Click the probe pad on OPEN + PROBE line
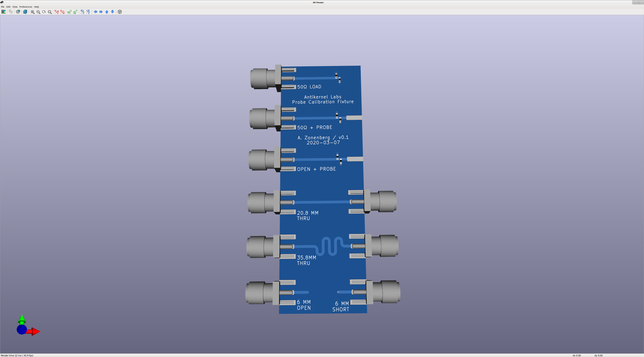Viewport: 644px width, 357px height. 355,159
